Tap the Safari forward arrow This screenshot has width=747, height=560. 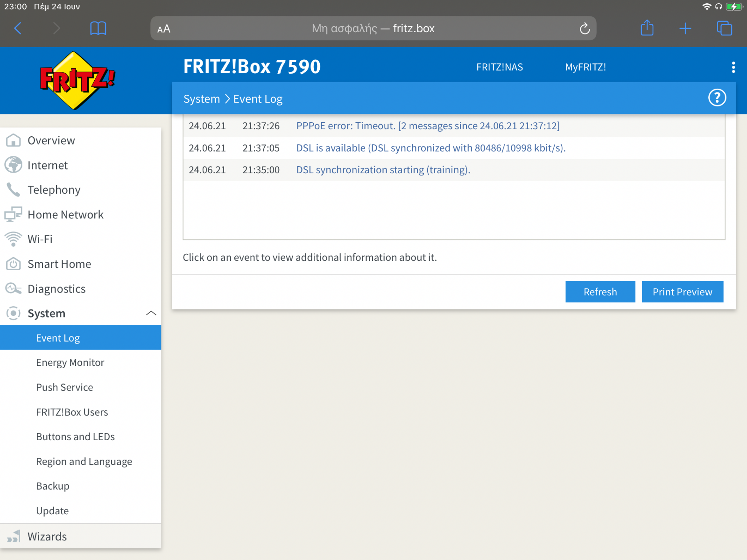coord(56,28)
